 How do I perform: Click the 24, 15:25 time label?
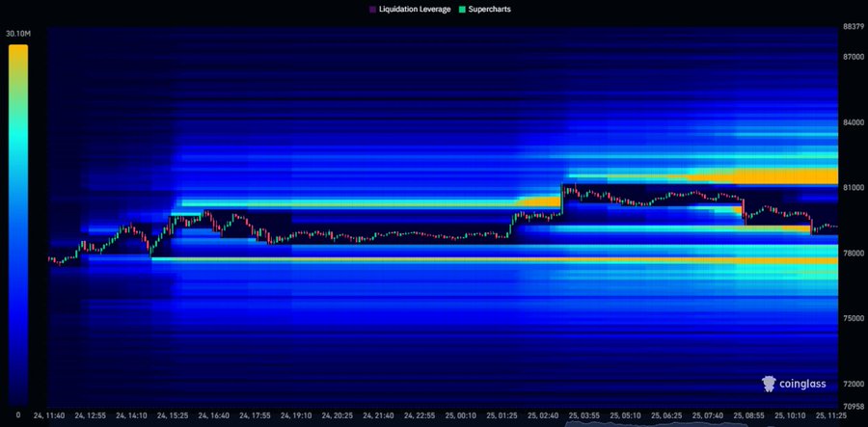173,414
